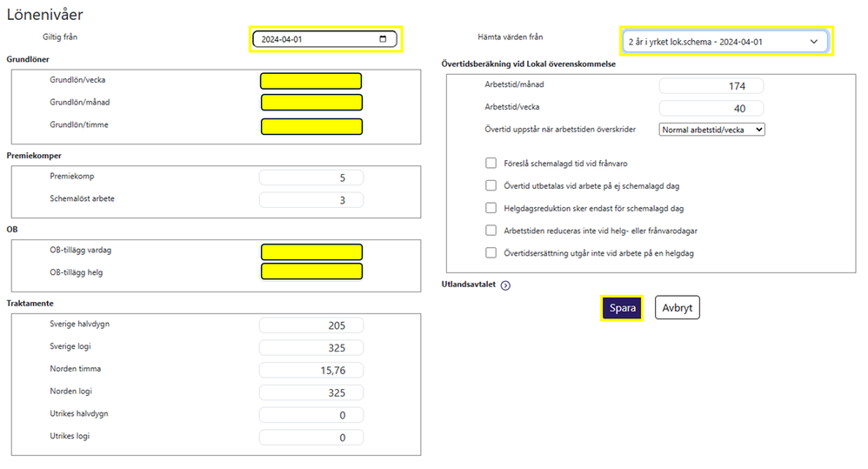Tick Arbetstiden reduceras inte vid helg- eller frånvarodagar
This screenshot has width=868, height=469.
(x=491, y=231)
